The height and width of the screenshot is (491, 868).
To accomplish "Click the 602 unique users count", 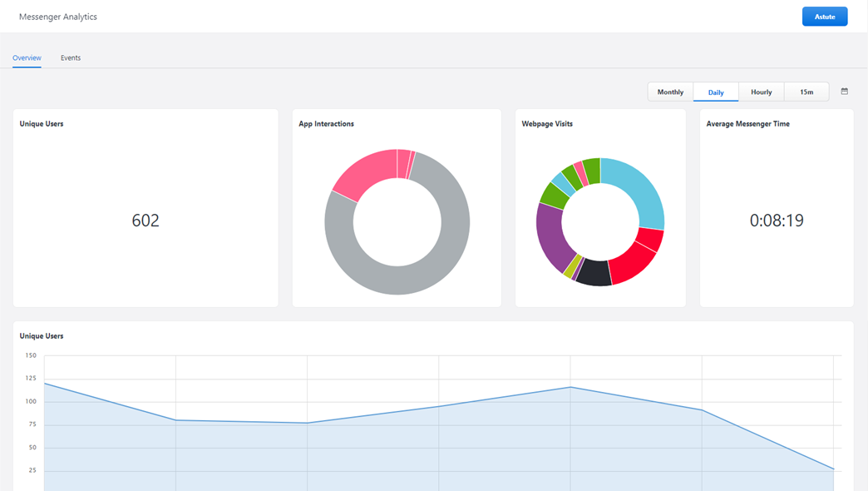I will 145,221.
